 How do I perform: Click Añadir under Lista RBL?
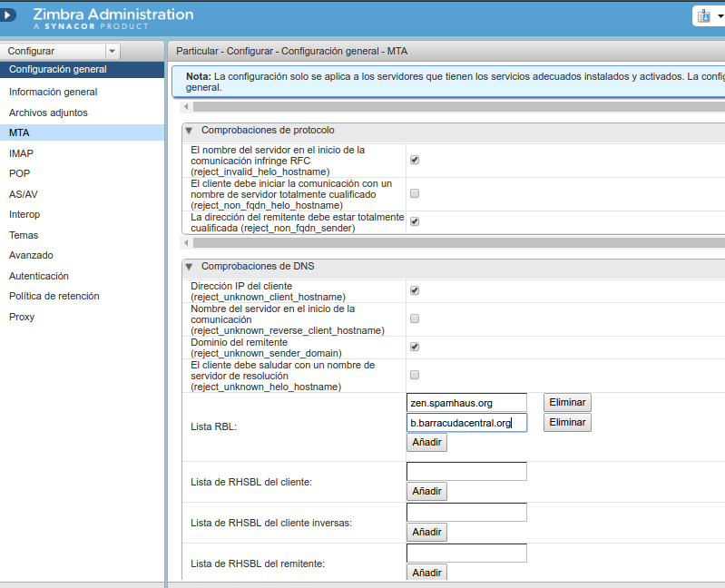point(426,443)
